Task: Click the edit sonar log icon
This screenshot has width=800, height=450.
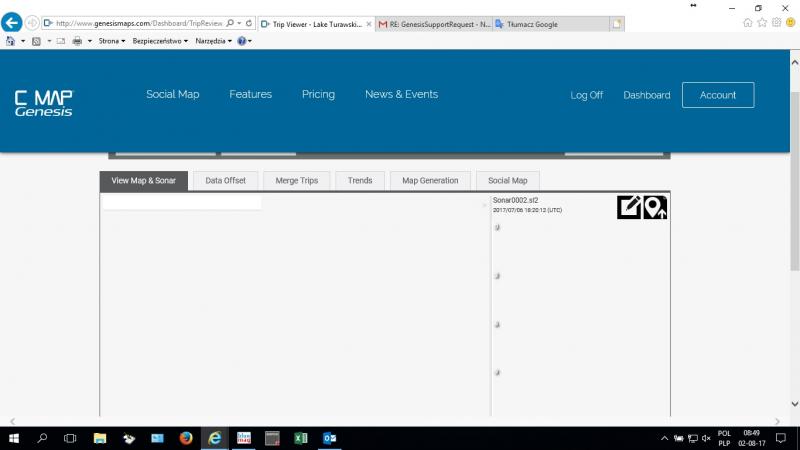Action: click(x=629, y=207)
